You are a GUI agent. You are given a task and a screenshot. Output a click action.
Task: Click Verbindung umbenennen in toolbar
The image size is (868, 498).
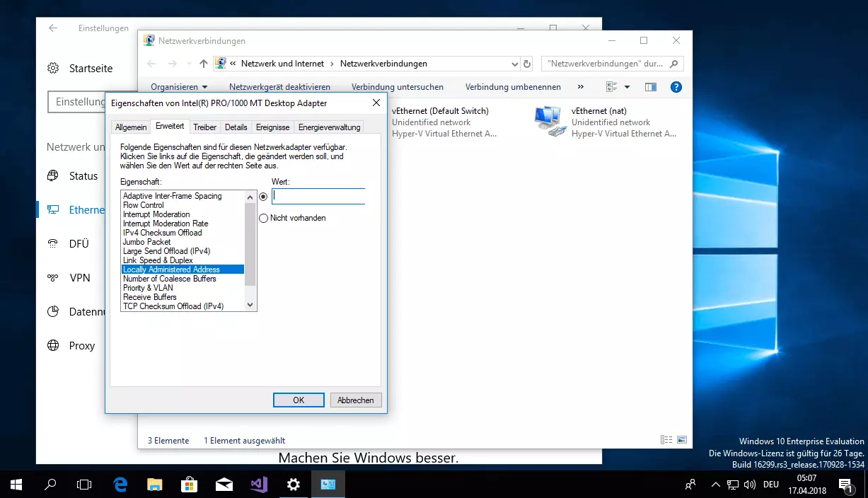pos(513,87)
